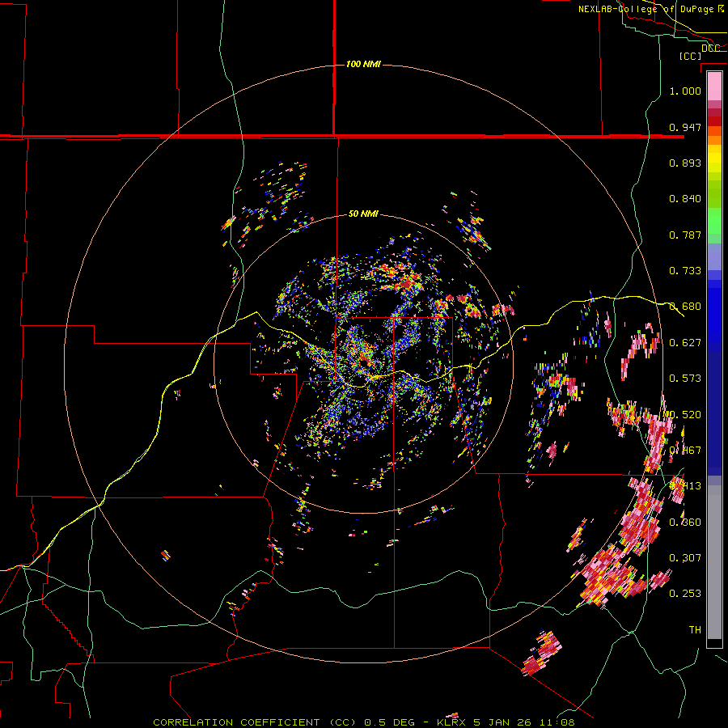The width and height of the screenshot is (728, 728).
Task: Click the Correlation Coefficient caption at bottom
Action: [x=364, y=722]
